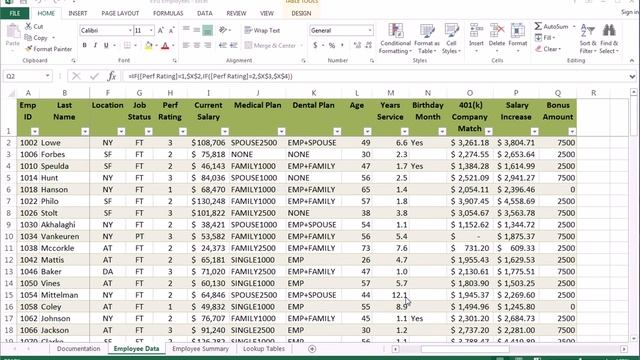Apply percent style icon
Screen dimensions: 640x360
(x=332, y=45)
